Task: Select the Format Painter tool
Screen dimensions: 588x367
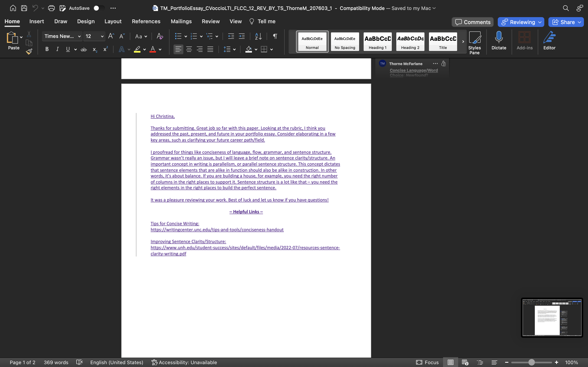Action: (x=29, y=51)
